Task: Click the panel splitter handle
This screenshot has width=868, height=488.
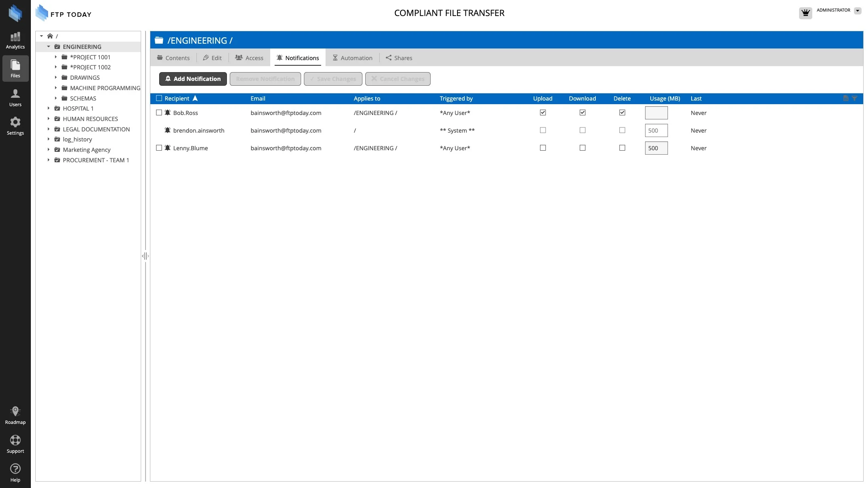Action: coord(145,256)
